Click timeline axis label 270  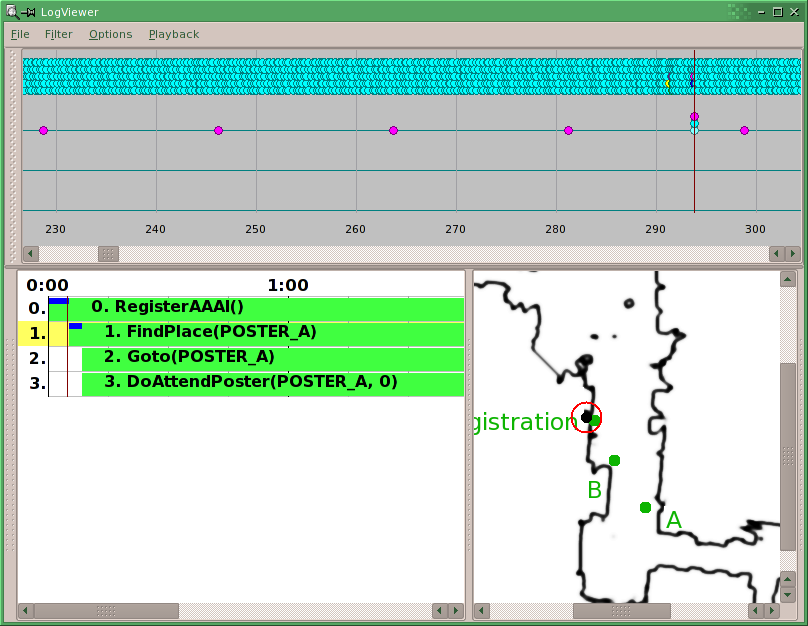tap(456, 229)
